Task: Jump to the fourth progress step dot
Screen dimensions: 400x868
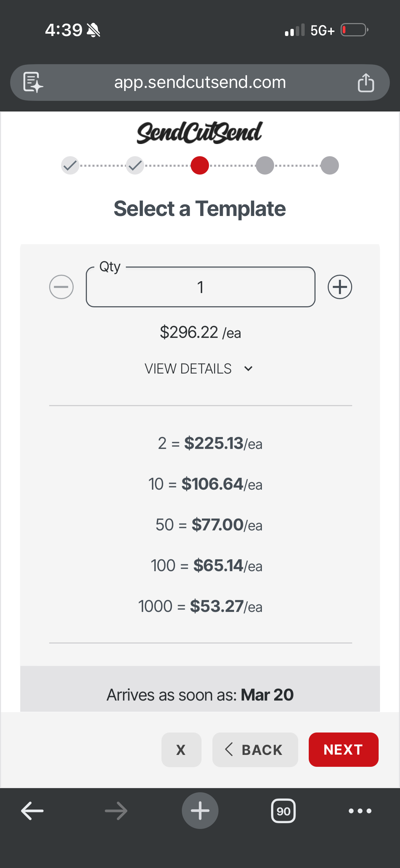Action: 265,165
